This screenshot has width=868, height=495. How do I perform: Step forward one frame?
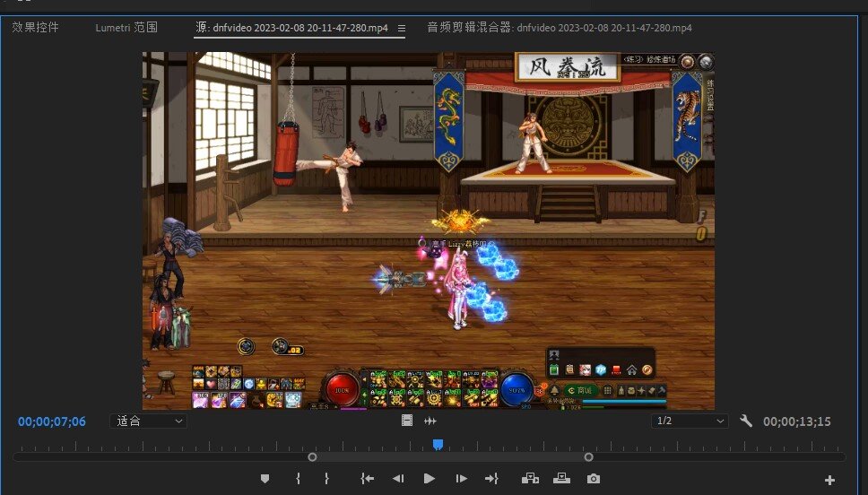[461, 478]
